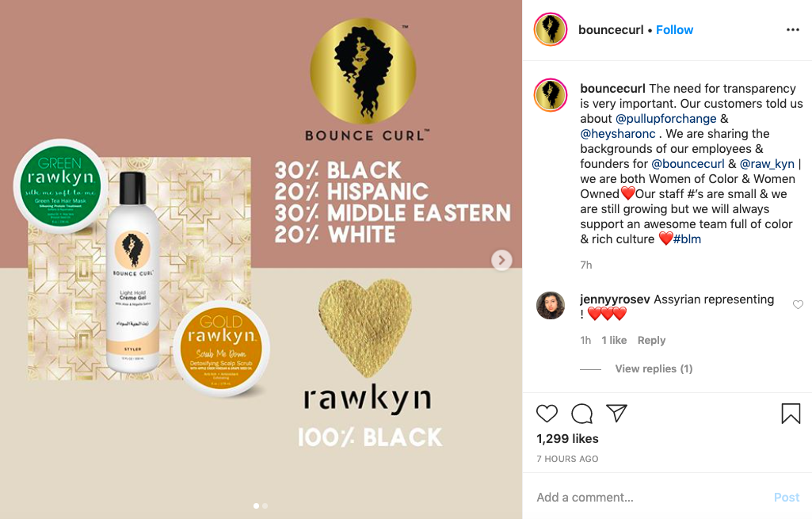Open bouncecurl avatar beside the caption
This screenshot has width=812, height=519.
pos(551,95)
